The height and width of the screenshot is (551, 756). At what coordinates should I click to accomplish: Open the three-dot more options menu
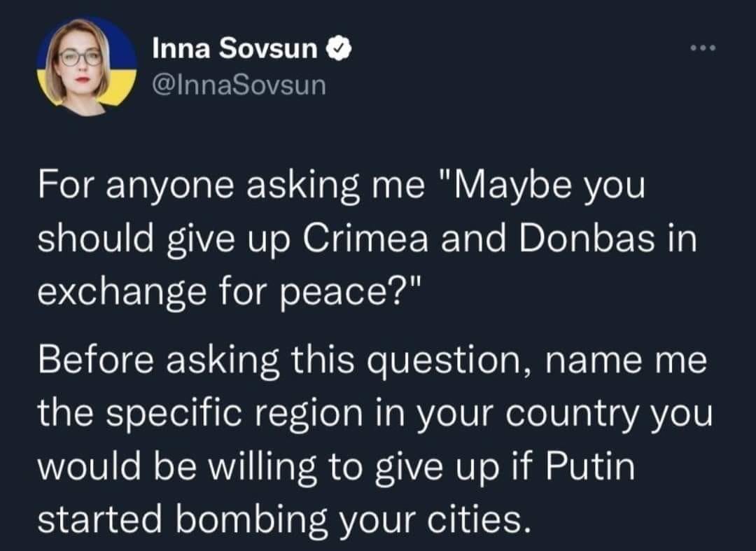703,50
